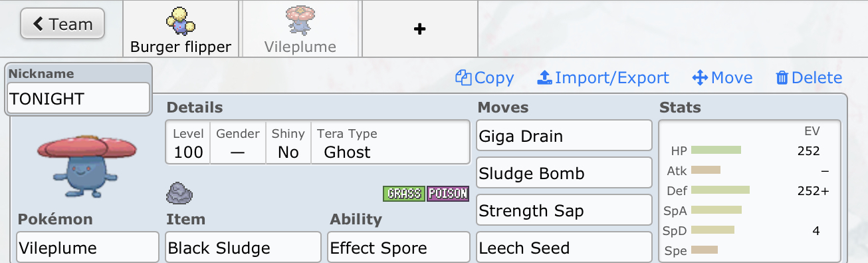Image resolution: width=868 pixels, height=263 pixels.
Task: Open the Item field Black Sludge
Action: (243, 248)
